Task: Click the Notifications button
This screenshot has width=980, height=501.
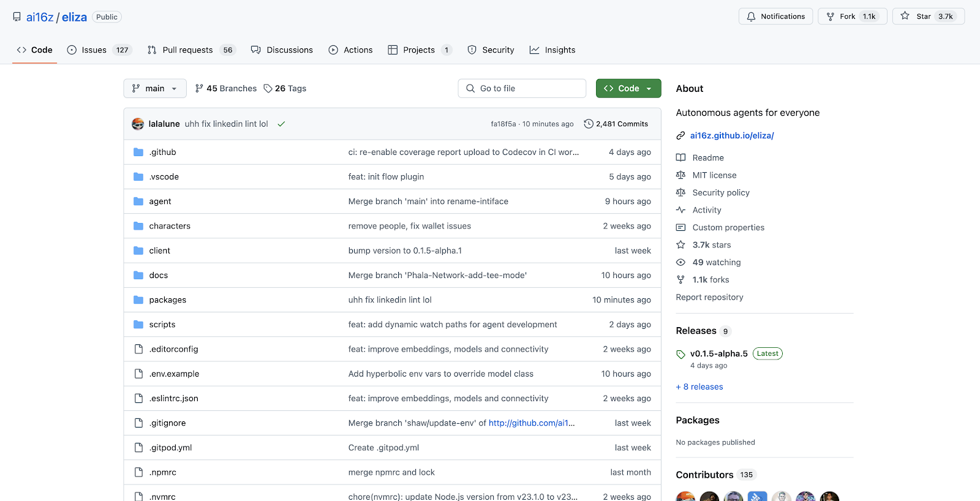Action: (775, 17)
